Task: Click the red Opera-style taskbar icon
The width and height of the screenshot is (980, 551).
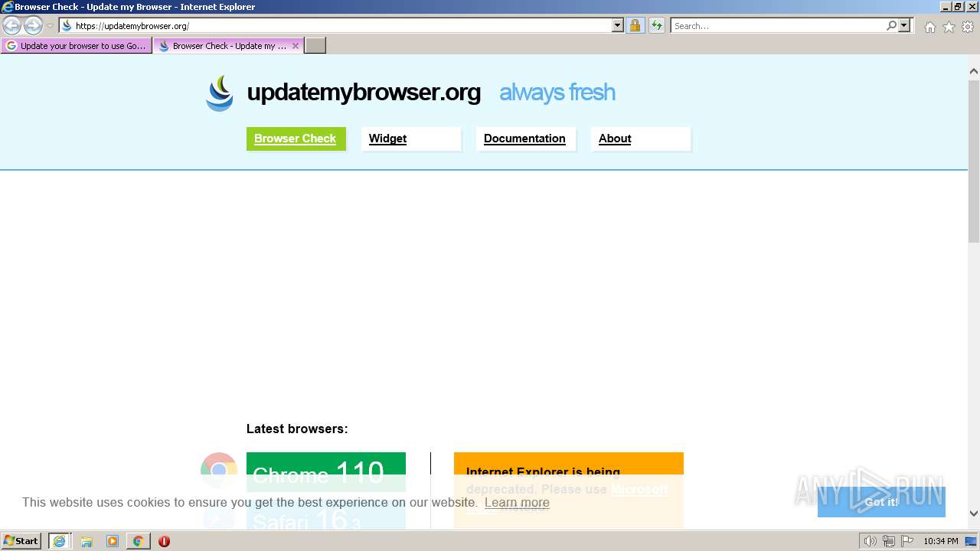Action: coord(164,541)
